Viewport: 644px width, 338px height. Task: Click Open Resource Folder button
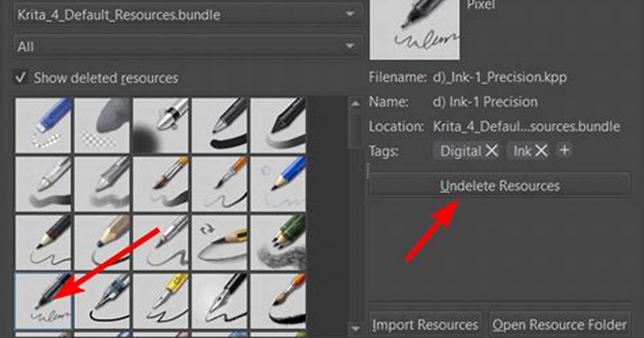pos(559,325)
